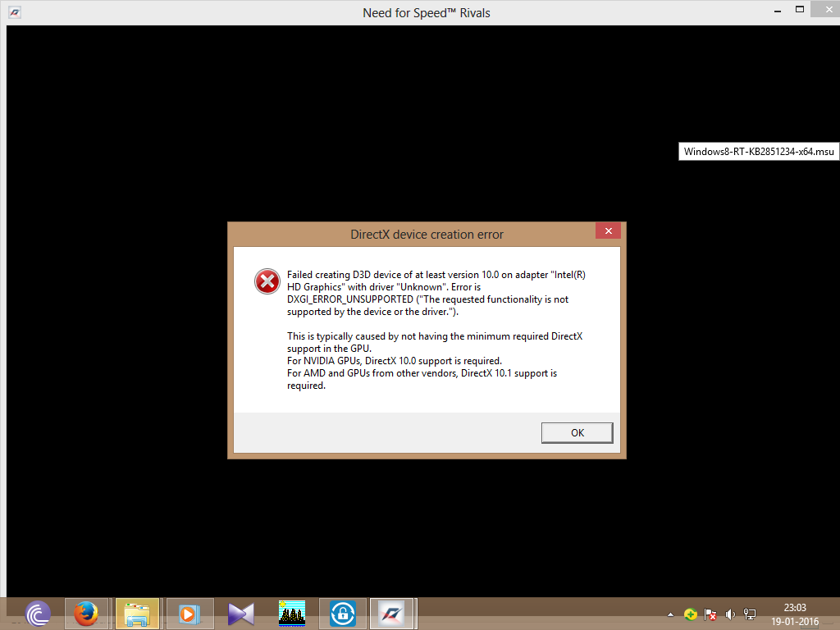
Task: Open Action Center flag icon
Action: (710, 614)
